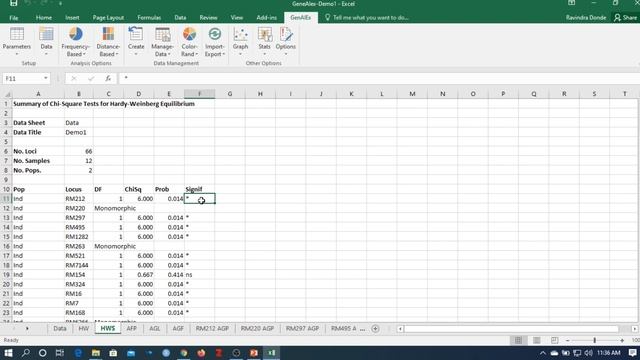The image size is (640, 360).
Task: Click the Insert Function fx button
Action: (108, 78)
